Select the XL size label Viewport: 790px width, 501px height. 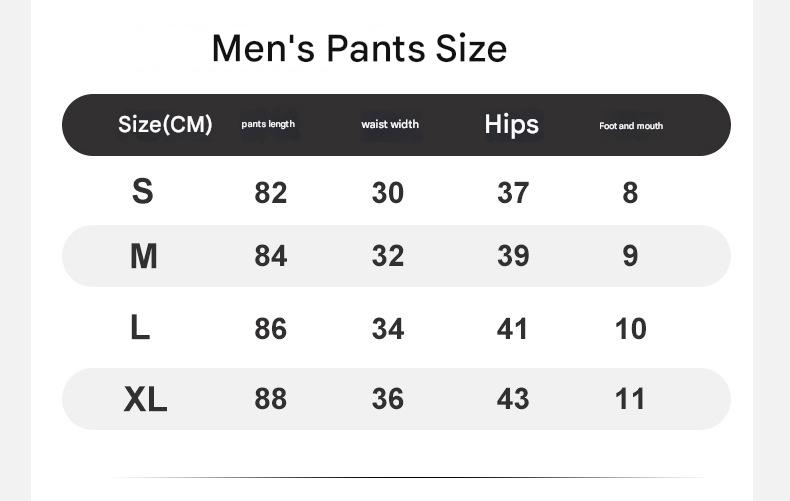(x=145, y=399)
